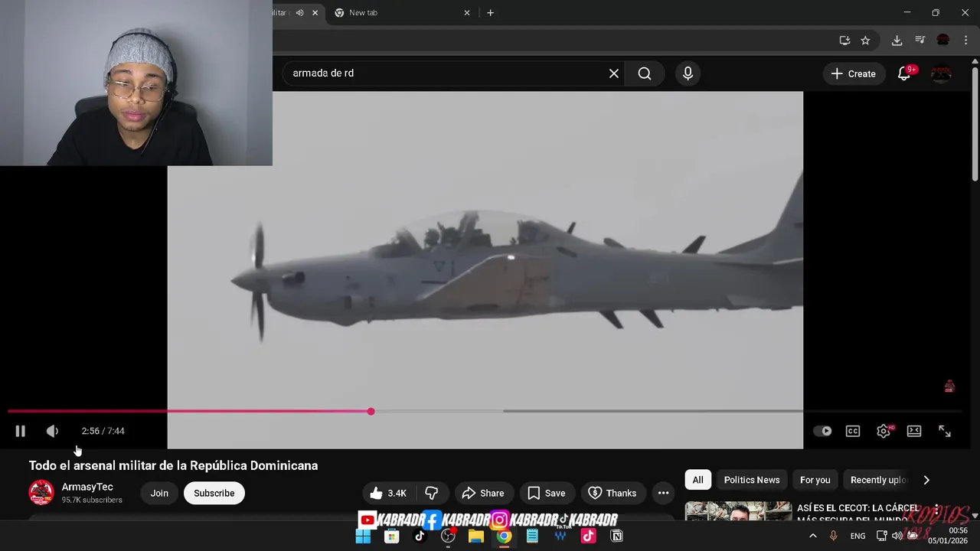Viewport: 980px width, 551px height.
Task: Click the Join channel button
Action: [159, 493]
